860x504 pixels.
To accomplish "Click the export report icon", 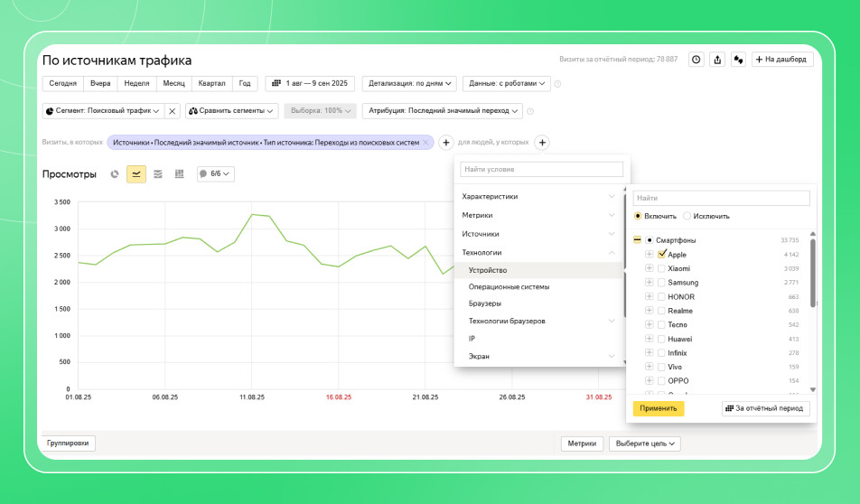I will [x=717, y=60].
